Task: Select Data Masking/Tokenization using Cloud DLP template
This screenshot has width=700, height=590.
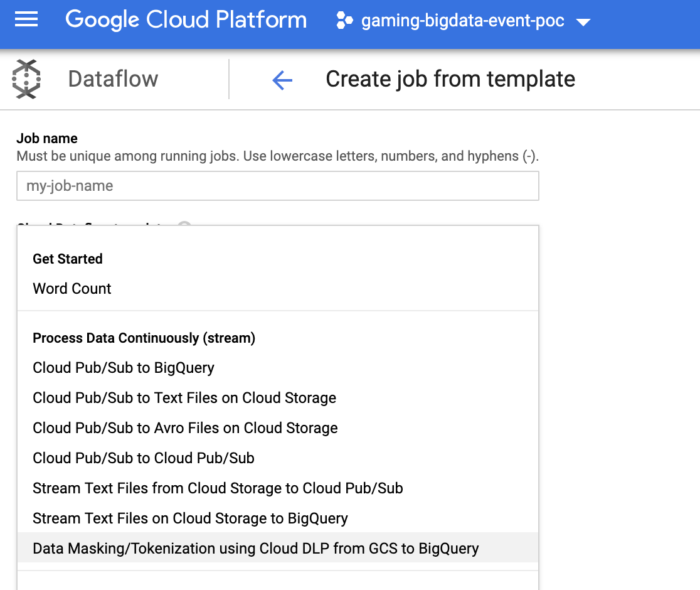Action: [x=278, y=548]
